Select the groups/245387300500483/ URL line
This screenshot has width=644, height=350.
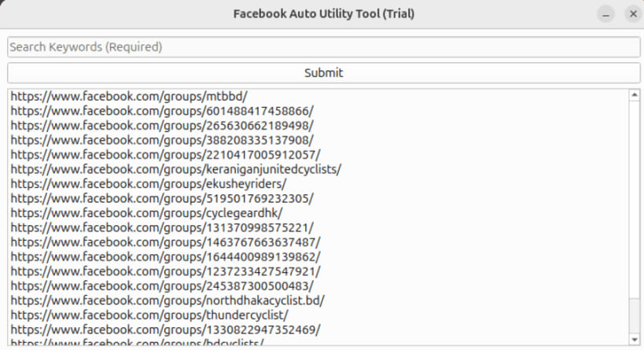(x=162, y=286)
